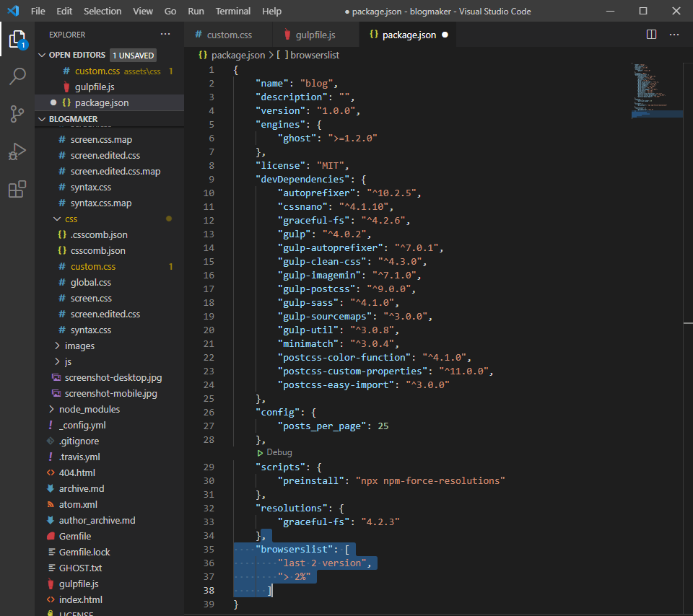This screenshot has height=616, width=693.
Task: Click the split editor right icon
Action: pyautogui.click(x=651, y=35)
